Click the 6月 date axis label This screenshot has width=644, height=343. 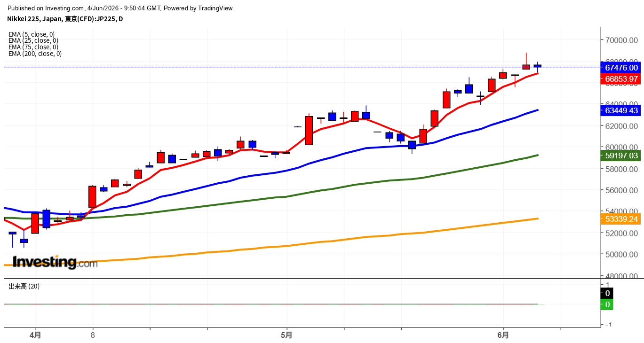pyautogui.click(x=503, y=335)
